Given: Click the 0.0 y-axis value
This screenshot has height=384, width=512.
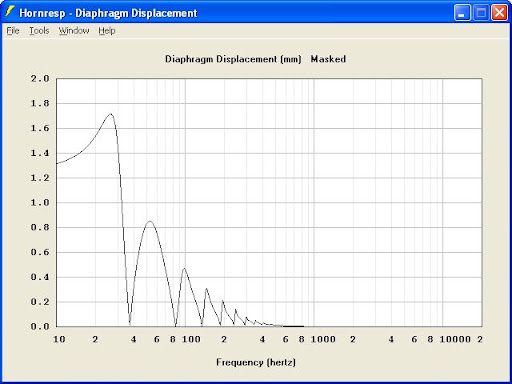Looking at the screenshot, I should pyautogui.click(x=40, y=327).
